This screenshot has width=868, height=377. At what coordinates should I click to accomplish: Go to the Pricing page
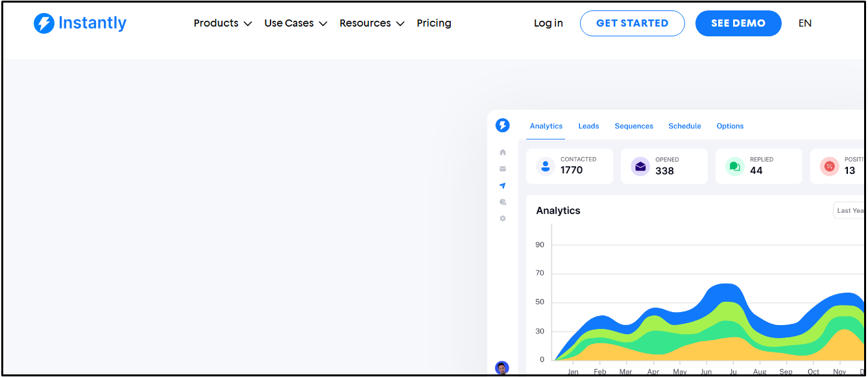click(434, 23)
